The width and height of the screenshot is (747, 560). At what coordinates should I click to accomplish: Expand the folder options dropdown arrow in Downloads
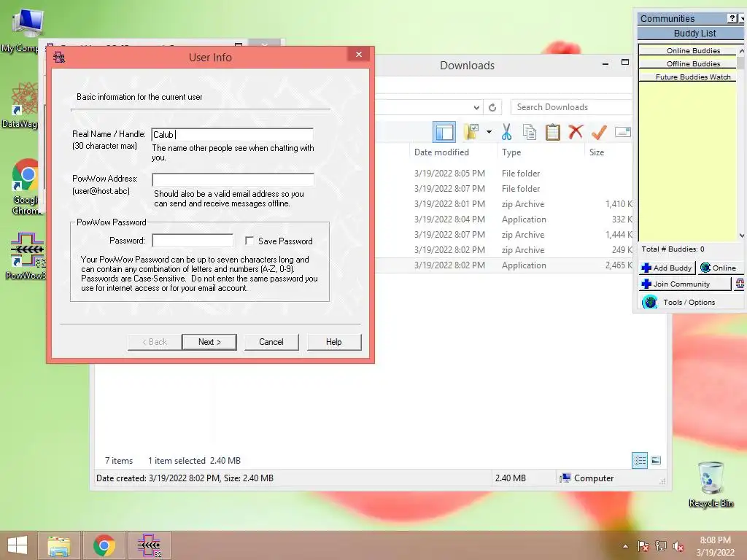coord(489,132)
